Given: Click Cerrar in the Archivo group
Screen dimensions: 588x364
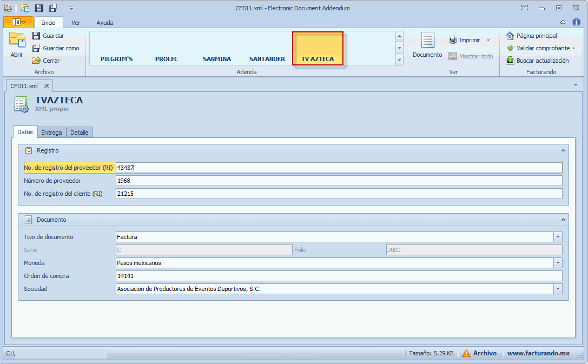Looking at the screenshot, I should coord(46,61).
